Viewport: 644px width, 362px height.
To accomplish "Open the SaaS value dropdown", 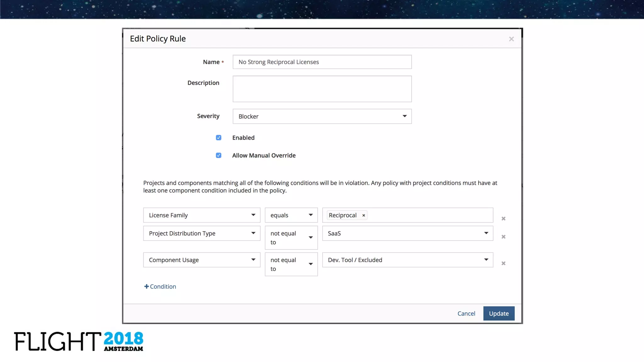I will click(408, 233).
